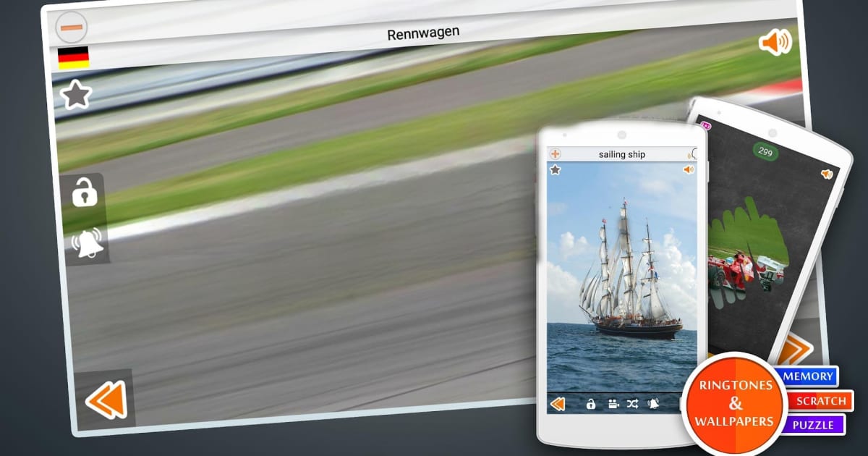The width and height of the screenshot is (868, 456).
Task: Tap the plus icon beside the sailing ship title
Action: pyautogui.click(x=554, y=153)
